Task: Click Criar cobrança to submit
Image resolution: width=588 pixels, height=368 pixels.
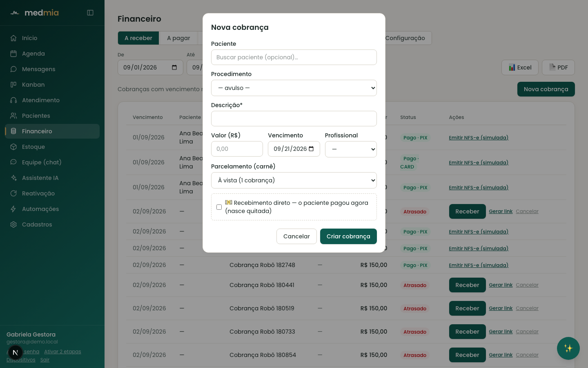Action: (x=348, y=236)
